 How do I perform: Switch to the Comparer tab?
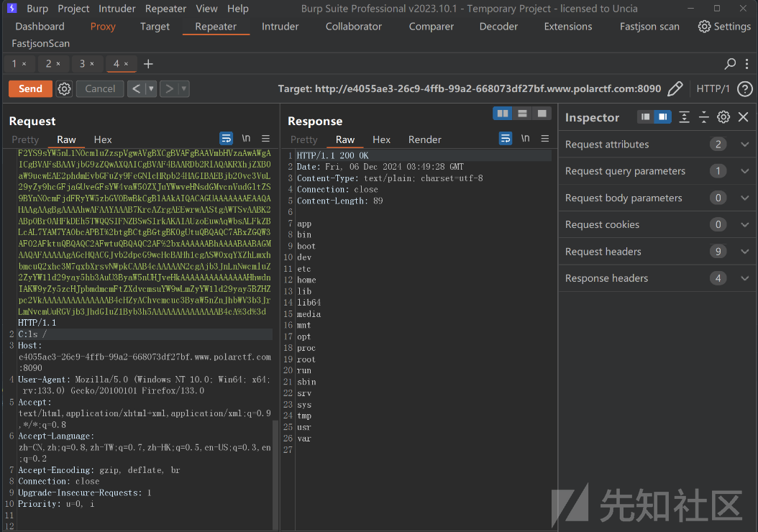pos(431,27)
